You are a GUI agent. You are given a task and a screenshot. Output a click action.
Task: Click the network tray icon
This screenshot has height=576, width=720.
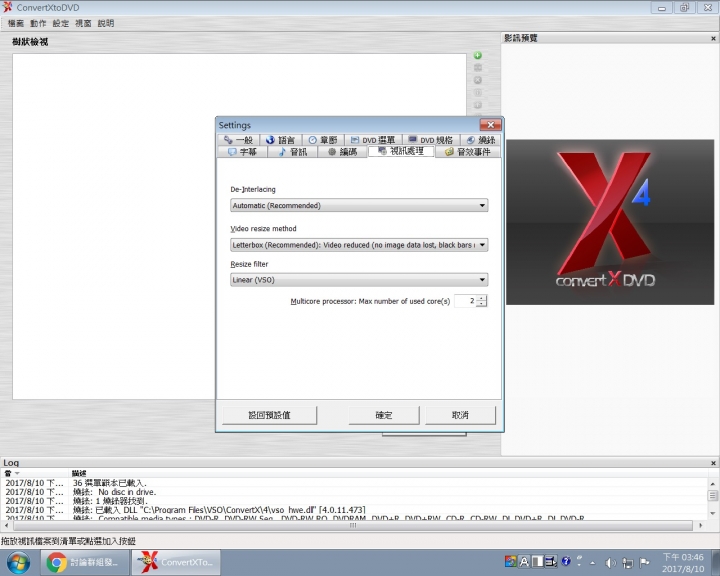tap(627, 563)
